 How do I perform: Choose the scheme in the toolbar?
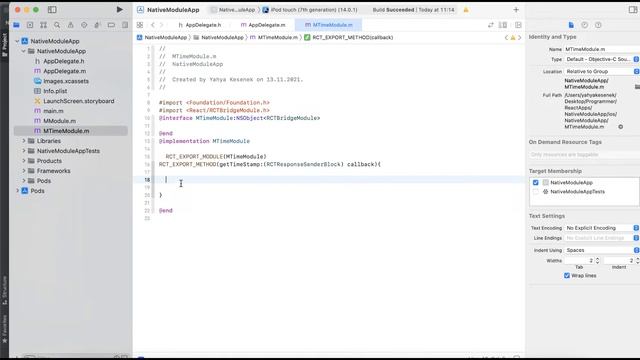(233, 10)
